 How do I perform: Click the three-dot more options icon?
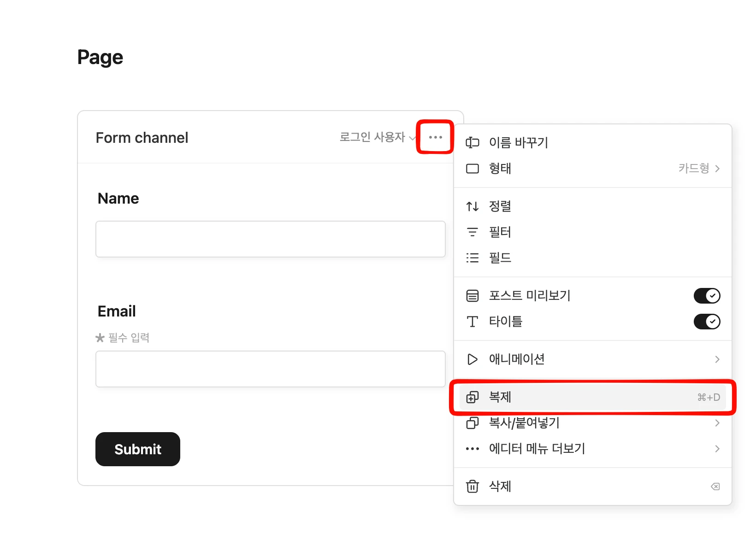435,137
